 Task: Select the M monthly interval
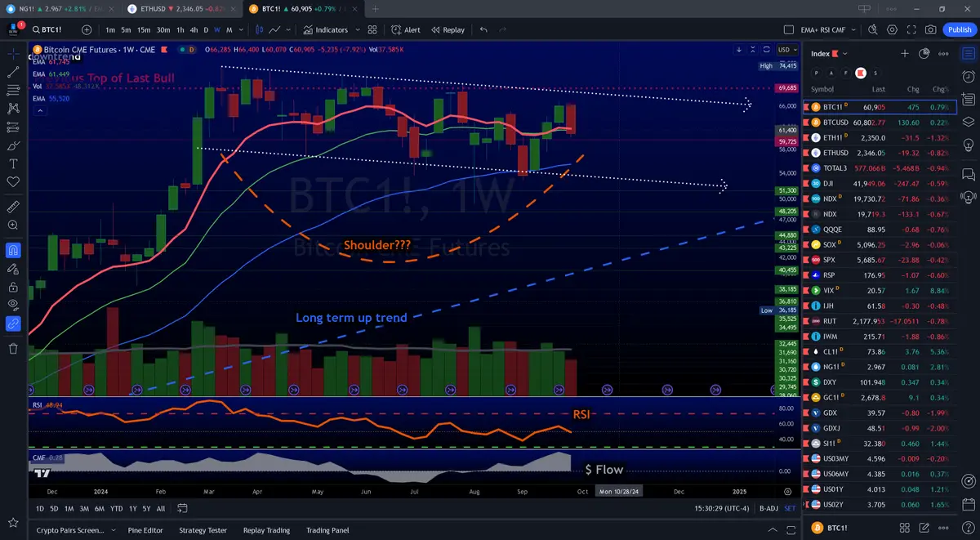tap(229, 29)
